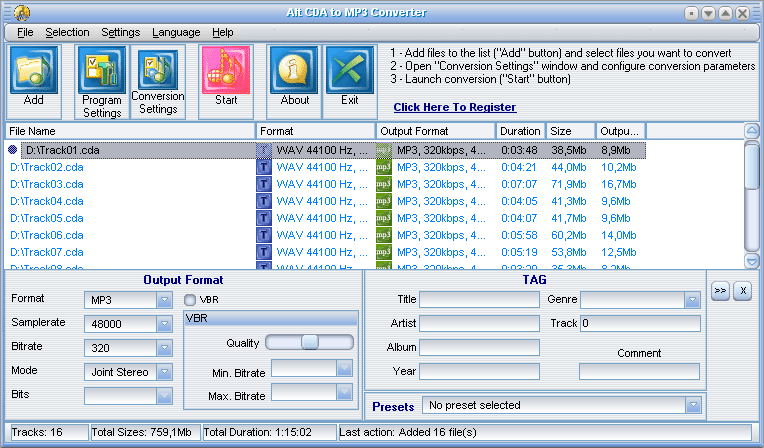Select the D:\Track02.cda row
The image size is (764, 448).
325,167
